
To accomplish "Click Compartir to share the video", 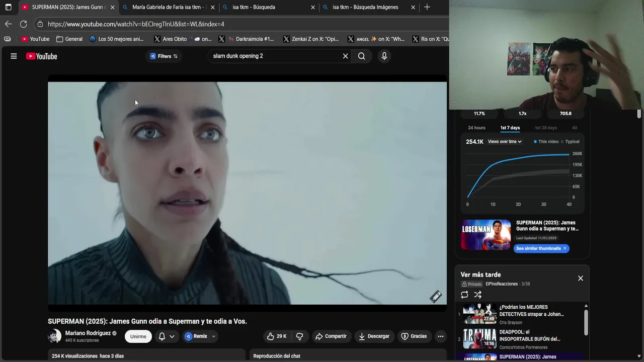I will [331, 336].
